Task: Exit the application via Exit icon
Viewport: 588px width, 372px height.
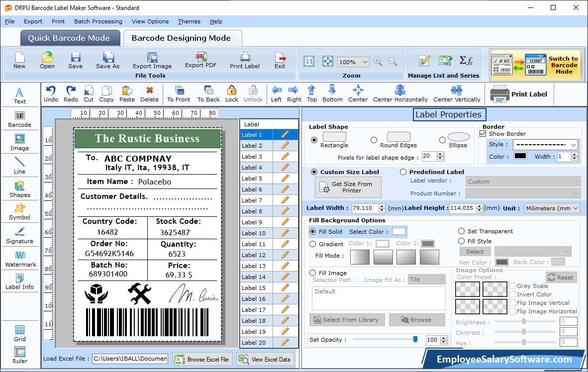Action: [280, 61]
